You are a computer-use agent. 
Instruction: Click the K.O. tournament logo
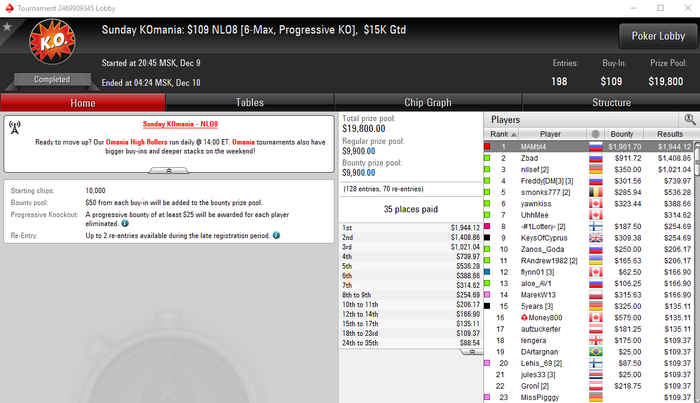tap(52, 42)
